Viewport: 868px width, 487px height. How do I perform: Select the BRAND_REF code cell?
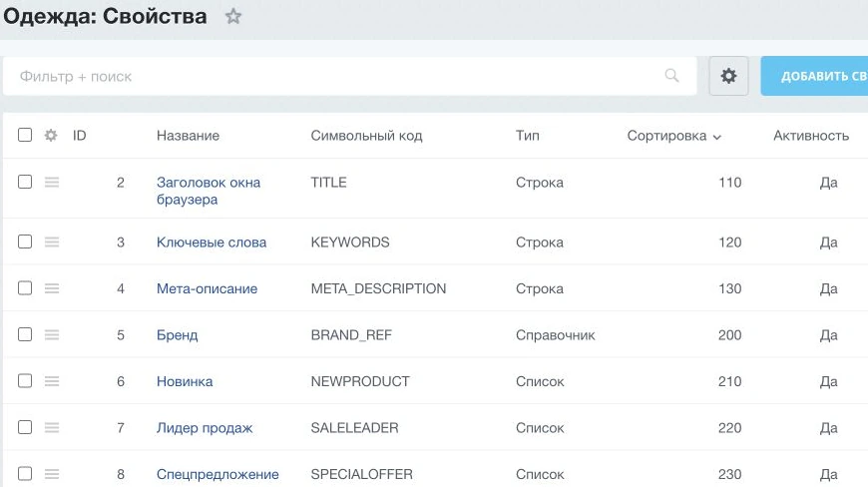[x=351, y=335]
